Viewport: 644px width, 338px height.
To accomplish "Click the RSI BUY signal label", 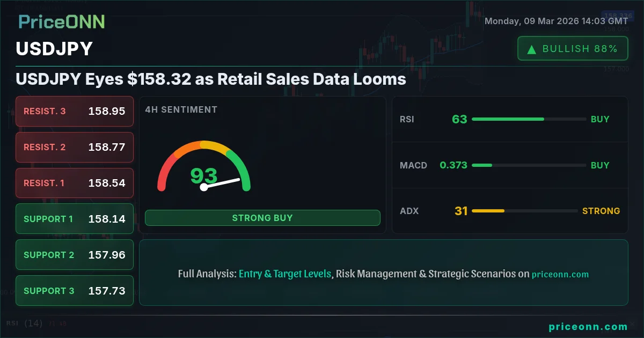I will pos(600,119).
